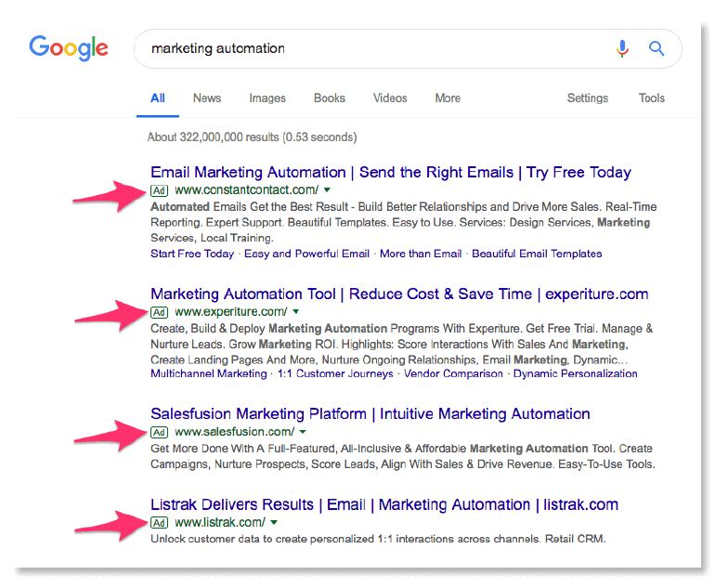Click the Google logo
715x588 pixels.
pyautogui.click(x=69, y=47)
